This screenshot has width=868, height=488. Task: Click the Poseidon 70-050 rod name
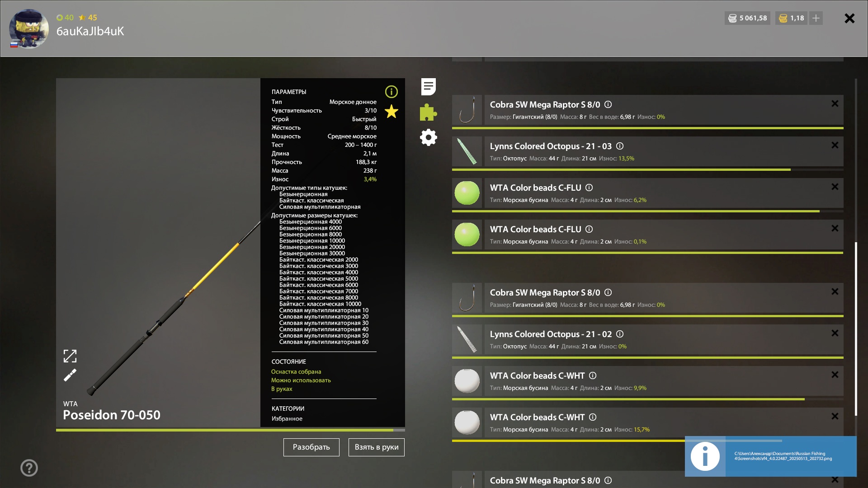coord(112,415)
